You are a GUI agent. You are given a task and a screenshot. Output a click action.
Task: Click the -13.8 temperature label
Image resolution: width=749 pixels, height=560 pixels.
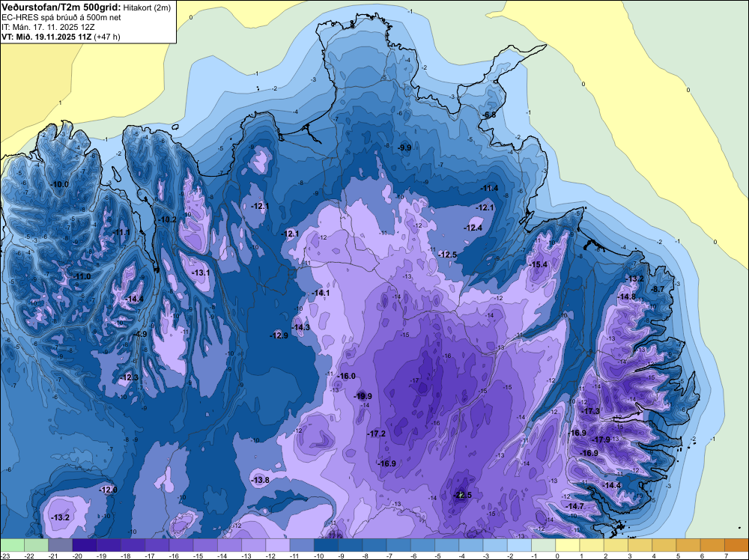[x=260, y=481]
